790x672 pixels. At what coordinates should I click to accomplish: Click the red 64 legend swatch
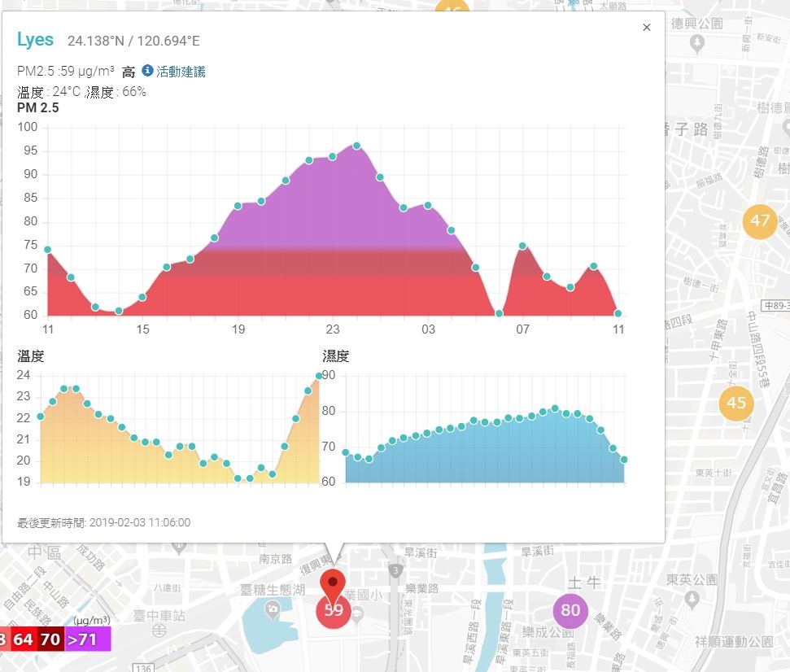point(23,639)
